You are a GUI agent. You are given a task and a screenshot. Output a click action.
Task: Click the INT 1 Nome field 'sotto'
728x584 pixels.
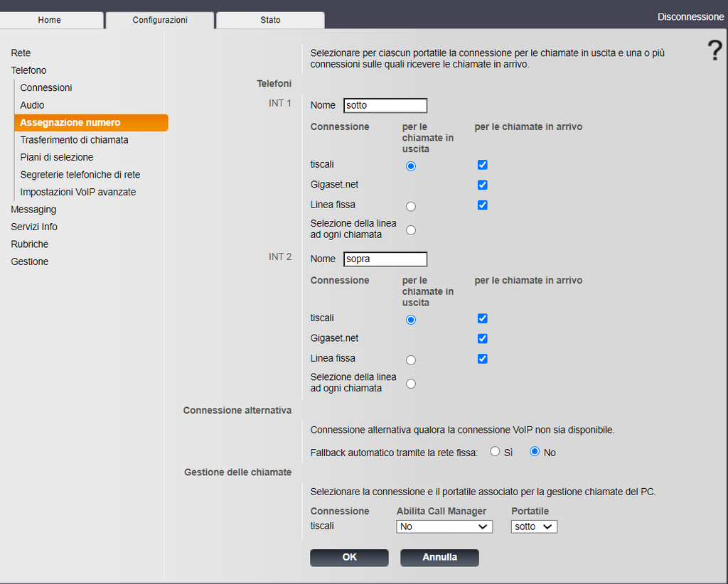[x=385, y=105]
